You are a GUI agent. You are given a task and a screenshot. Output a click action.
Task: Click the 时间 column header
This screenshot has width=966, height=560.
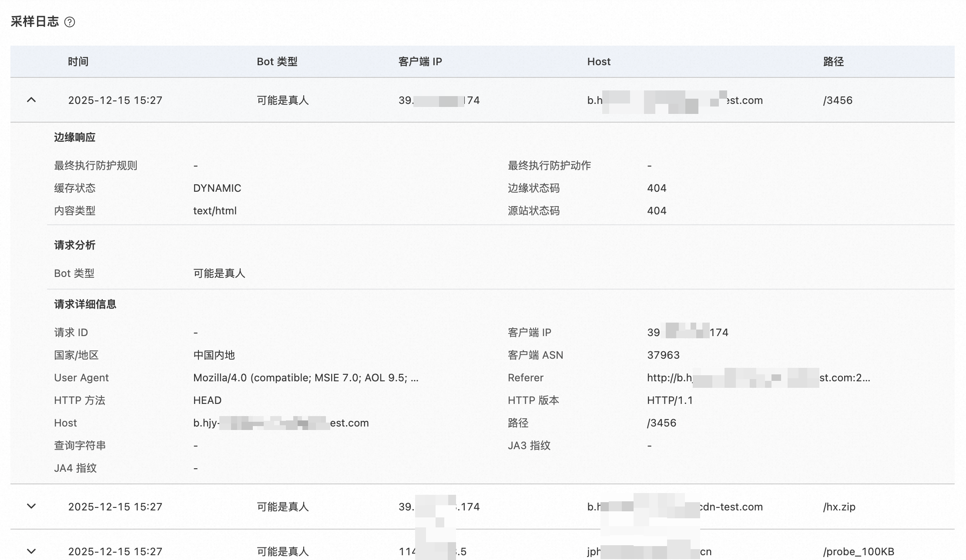click(78, 62)
